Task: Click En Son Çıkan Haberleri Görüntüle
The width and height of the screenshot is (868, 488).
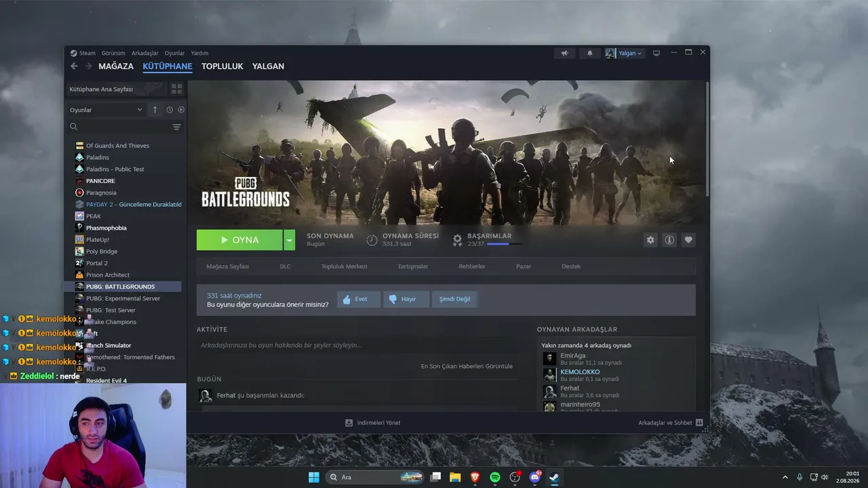Action: [x=467, y=366]
